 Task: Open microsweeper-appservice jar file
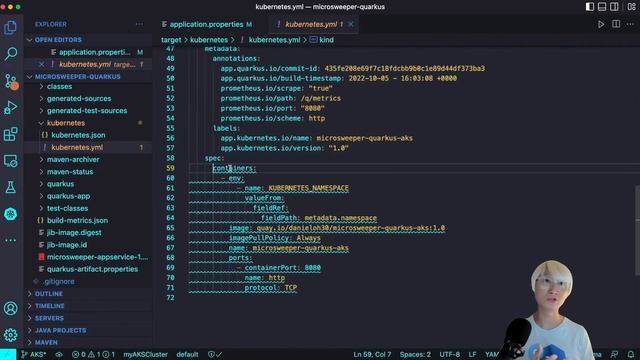[97, 257]
